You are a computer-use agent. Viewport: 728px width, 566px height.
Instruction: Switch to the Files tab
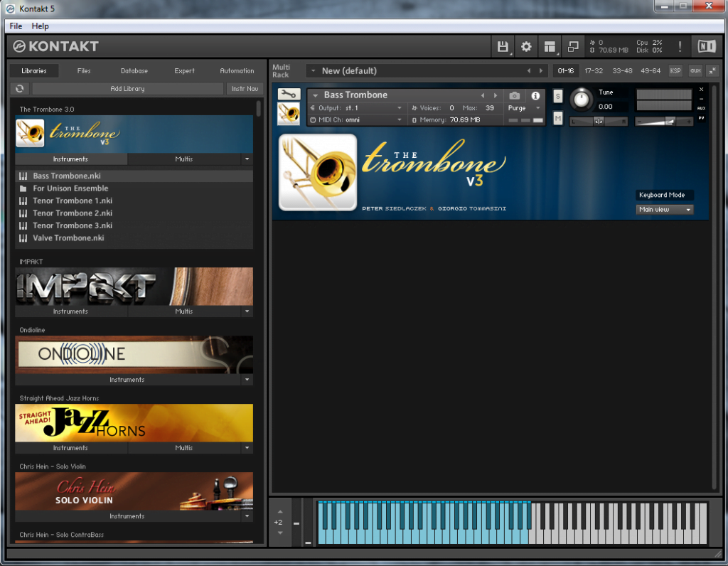point(84,70)
